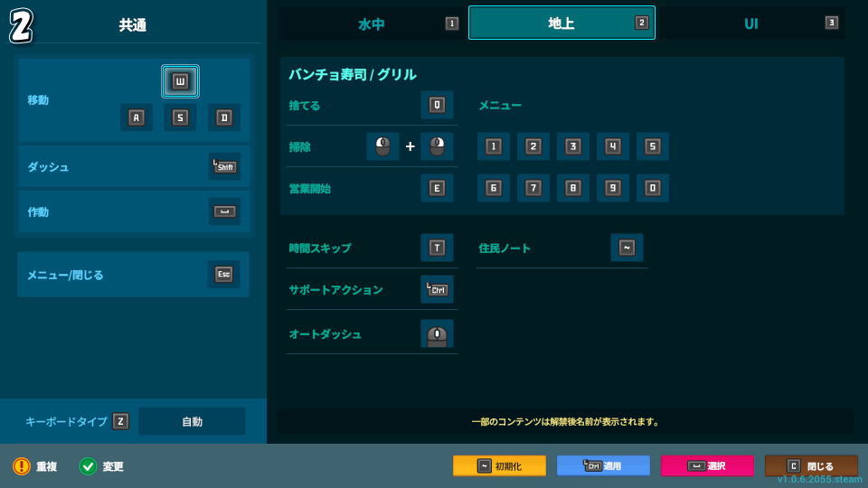This screenshot has height=488, width=868.
Task: Click middle mouse icon for オートダッシュ
Action: [x=437, y=334]
